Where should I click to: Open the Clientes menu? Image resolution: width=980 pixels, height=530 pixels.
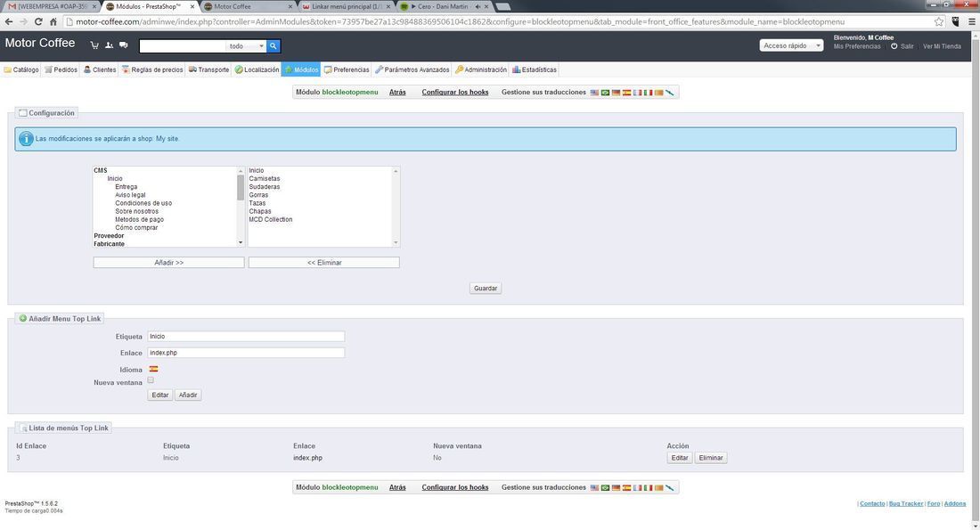click(x=100, y=69)
